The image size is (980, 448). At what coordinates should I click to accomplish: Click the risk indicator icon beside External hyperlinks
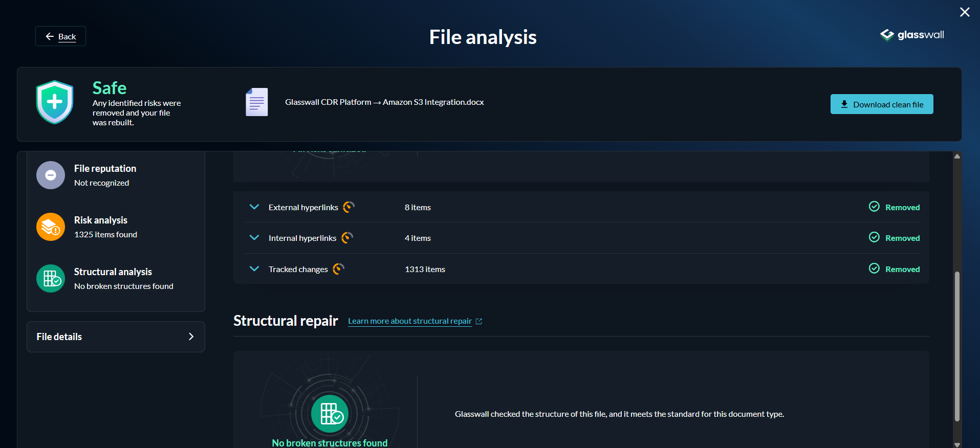point(349,207)
